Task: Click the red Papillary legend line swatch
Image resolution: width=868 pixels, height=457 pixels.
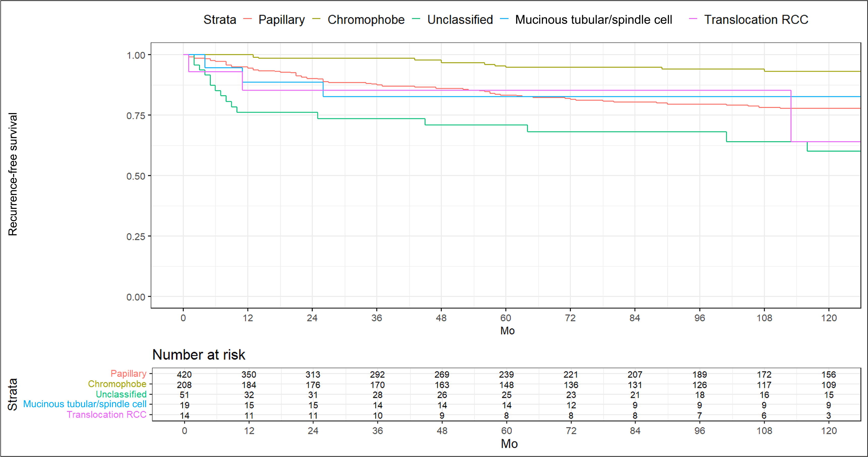Action: (248, 19)
